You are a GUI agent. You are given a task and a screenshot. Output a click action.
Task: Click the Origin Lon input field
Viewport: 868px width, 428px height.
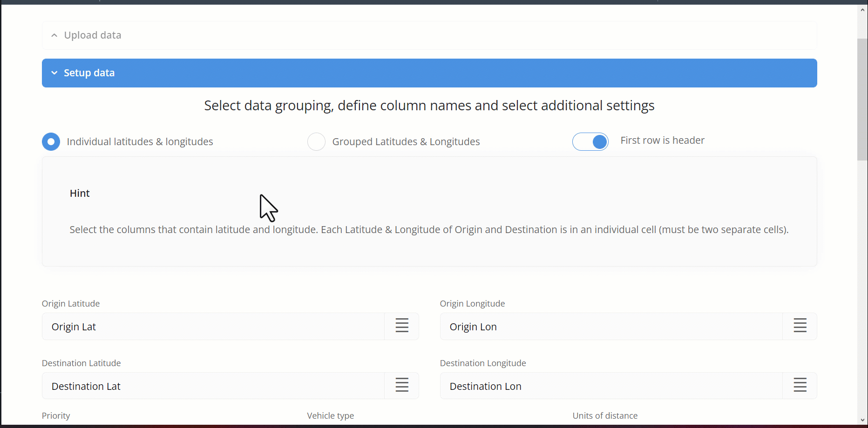tap(611, 327)
